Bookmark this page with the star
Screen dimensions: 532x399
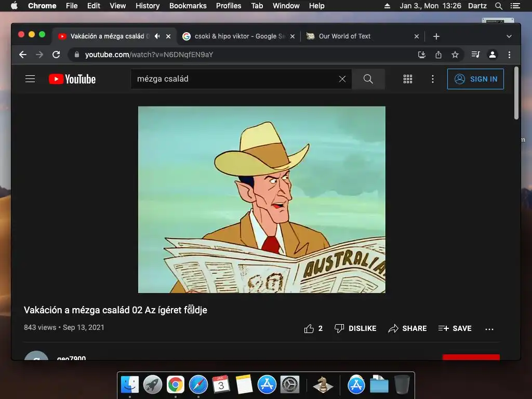pyautogui.click(x=455, y=55)
